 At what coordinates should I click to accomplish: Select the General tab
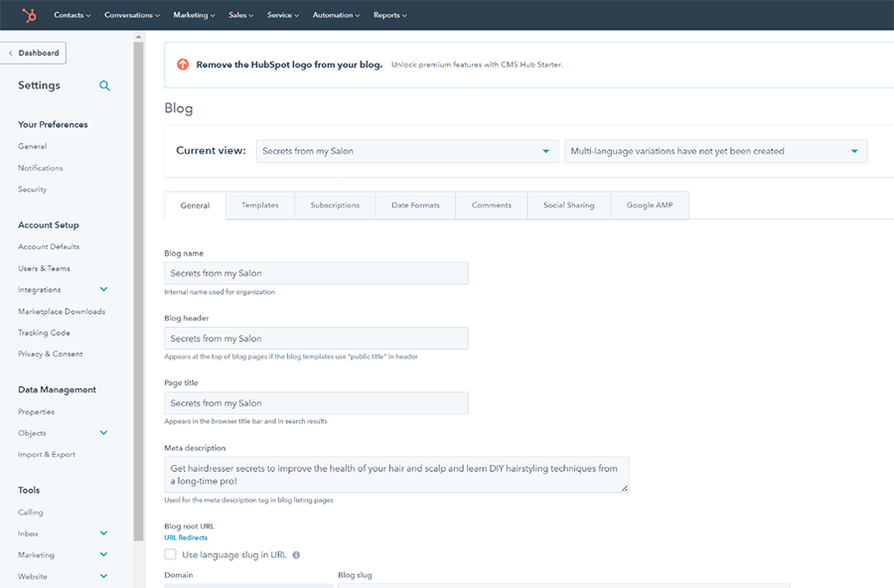point(195,206)
